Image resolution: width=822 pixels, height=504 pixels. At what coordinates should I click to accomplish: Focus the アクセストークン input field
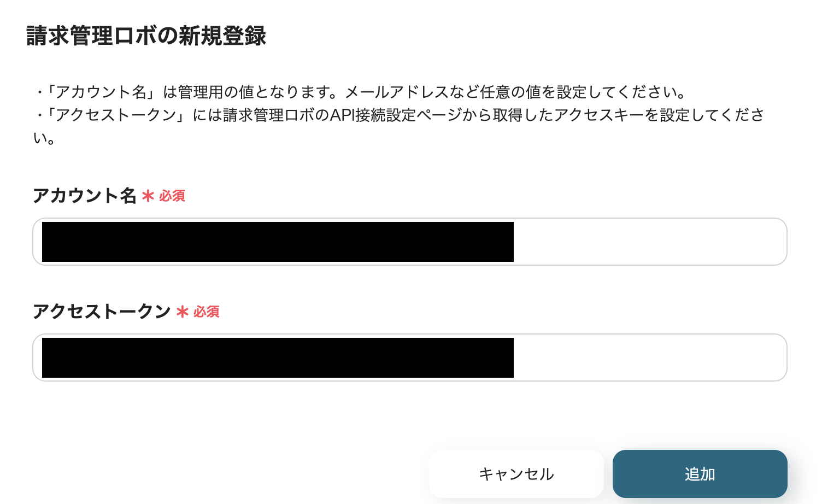pyautogui.click(x=410, y=358)
